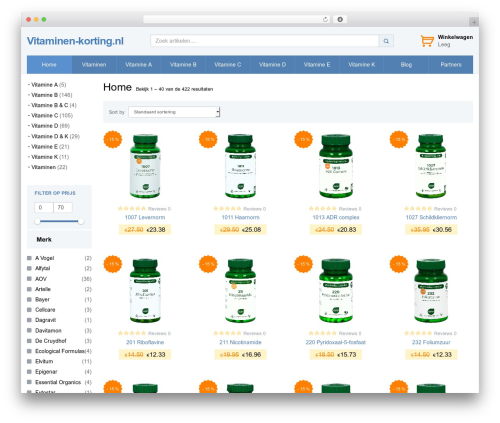Open the Partners navigation tab
The width and height of the screenshot is (500, 423).
(x=451, y=65)
